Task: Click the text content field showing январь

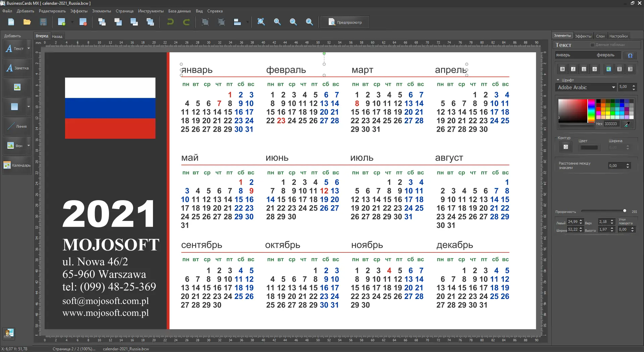Action: (588, 55)
